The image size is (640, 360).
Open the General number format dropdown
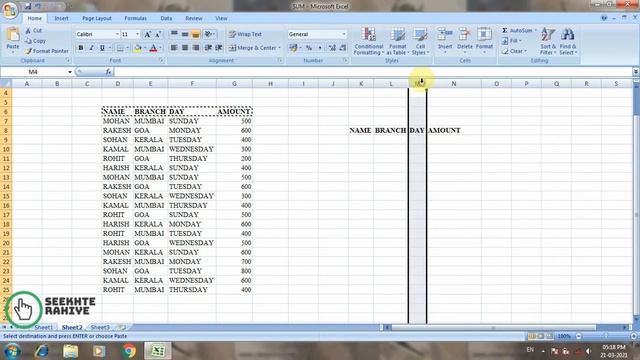point(344,34)
